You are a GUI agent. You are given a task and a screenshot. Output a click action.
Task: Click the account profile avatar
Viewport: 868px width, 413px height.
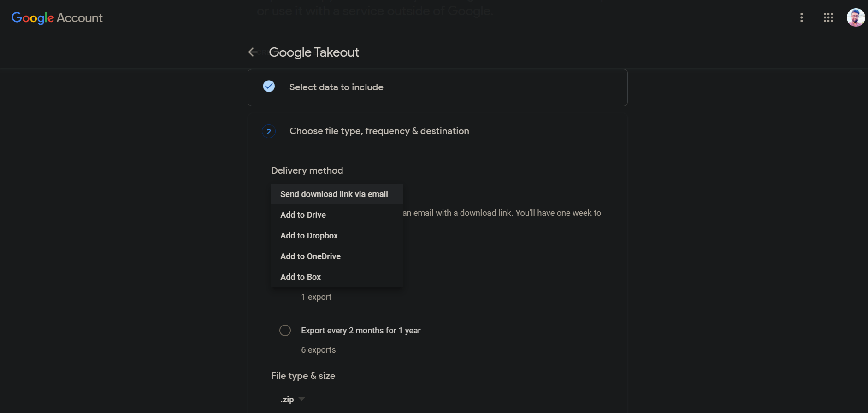pos(856,17)
